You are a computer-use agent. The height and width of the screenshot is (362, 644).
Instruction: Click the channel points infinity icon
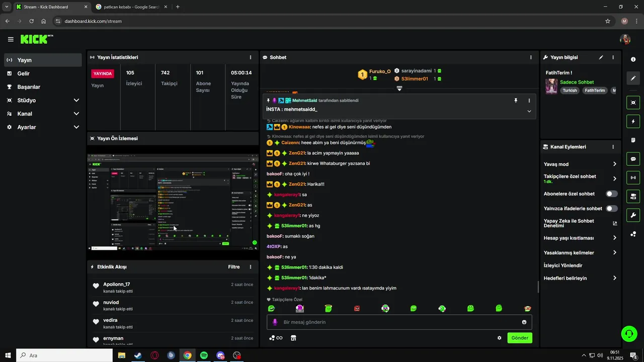pyautogui.click(x=276, y=338)
